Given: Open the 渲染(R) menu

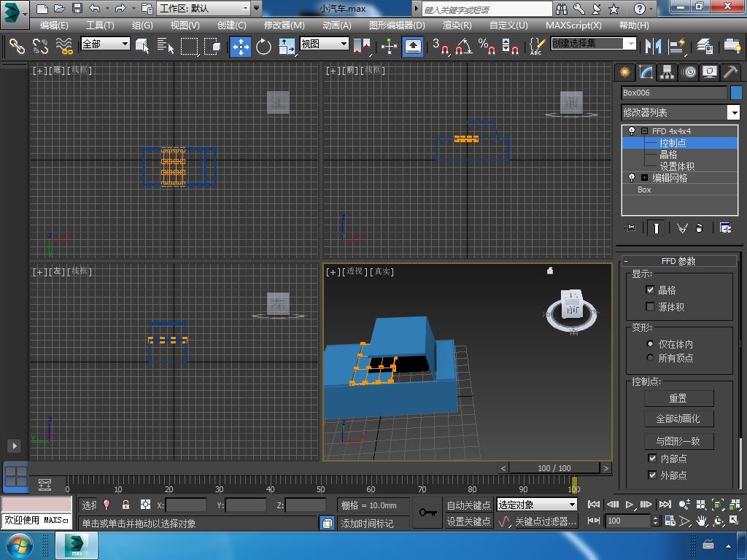Looking at the screenshot, I should [x=457, y=26].
